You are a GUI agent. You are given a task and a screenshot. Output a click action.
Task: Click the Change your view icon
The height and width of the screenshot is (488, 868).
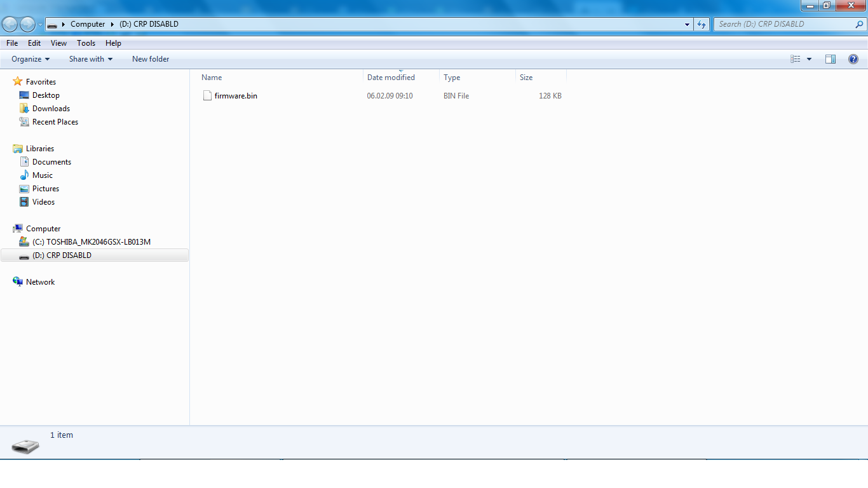point(796,59)
